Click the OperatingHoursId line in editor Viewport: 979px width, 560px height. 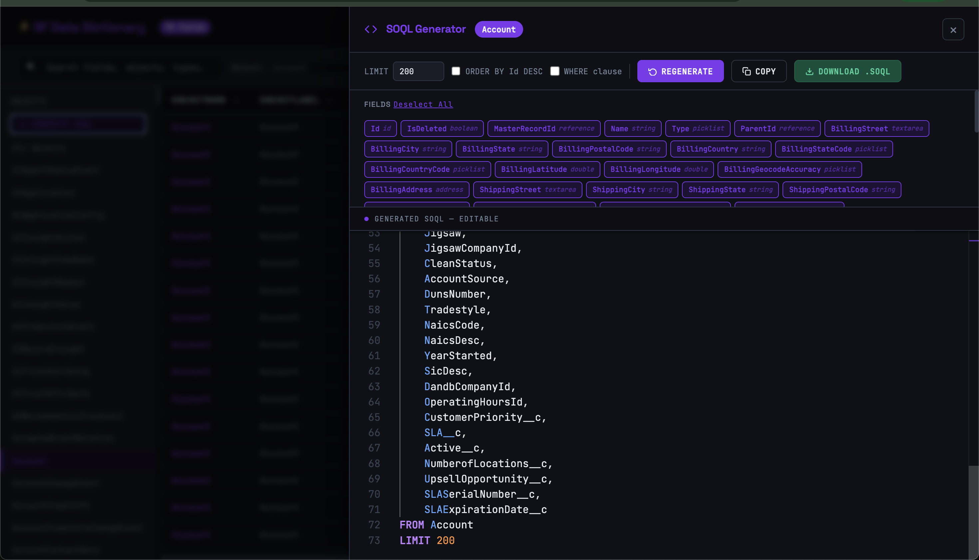pos(476,402)
